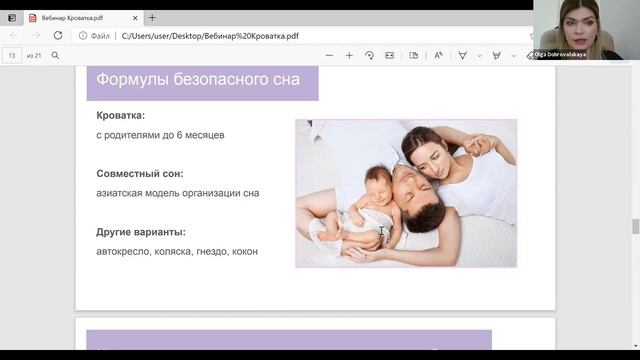The width and height of the screenshot is (640, 360).
Task: Click the text Другие варианты:
Action: coord(141,232)
